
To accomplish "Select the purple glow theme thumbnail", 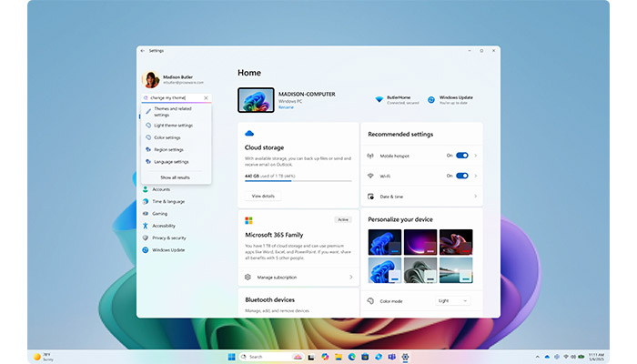I will click(x=420, y=242).
